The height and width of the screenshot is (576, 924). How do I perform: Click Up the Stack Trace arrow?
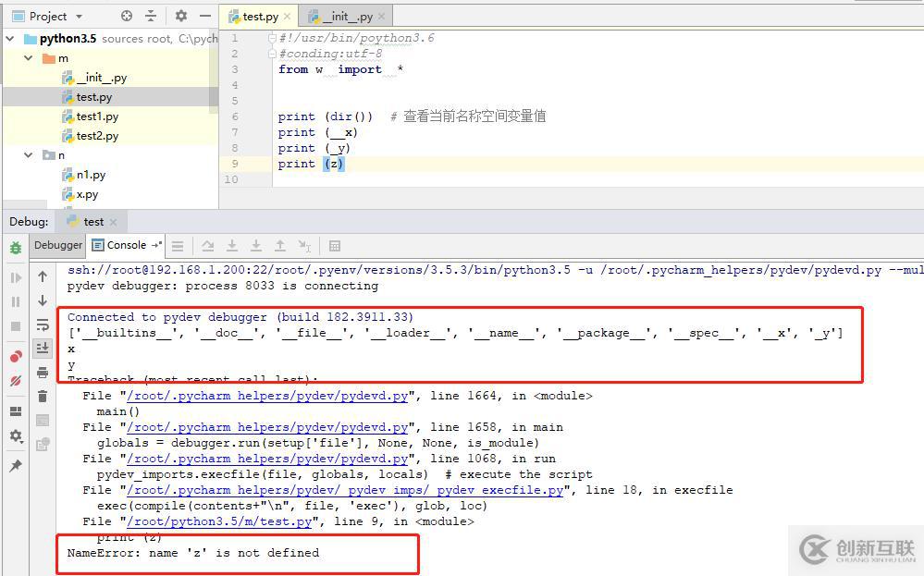(43, 276)
